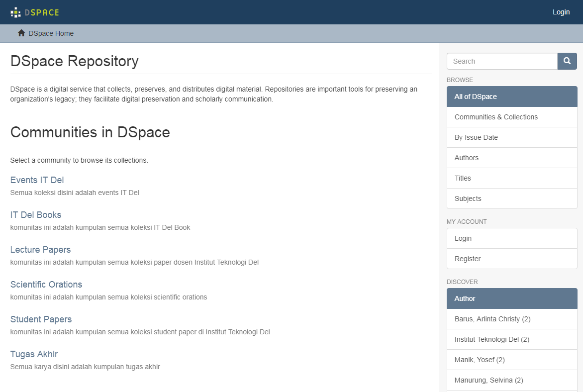Click 'Semua koleksi disini adalah events IT Del'
Image resolution: width=583 pixels, height=392 pixels.
pos(74,193)
